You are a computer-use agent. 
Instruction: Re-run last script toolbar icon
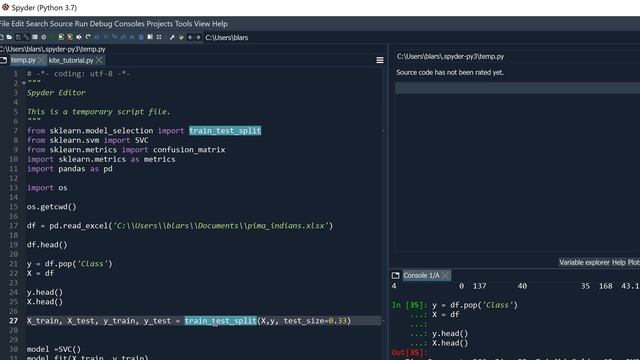[x=88, y=37]
